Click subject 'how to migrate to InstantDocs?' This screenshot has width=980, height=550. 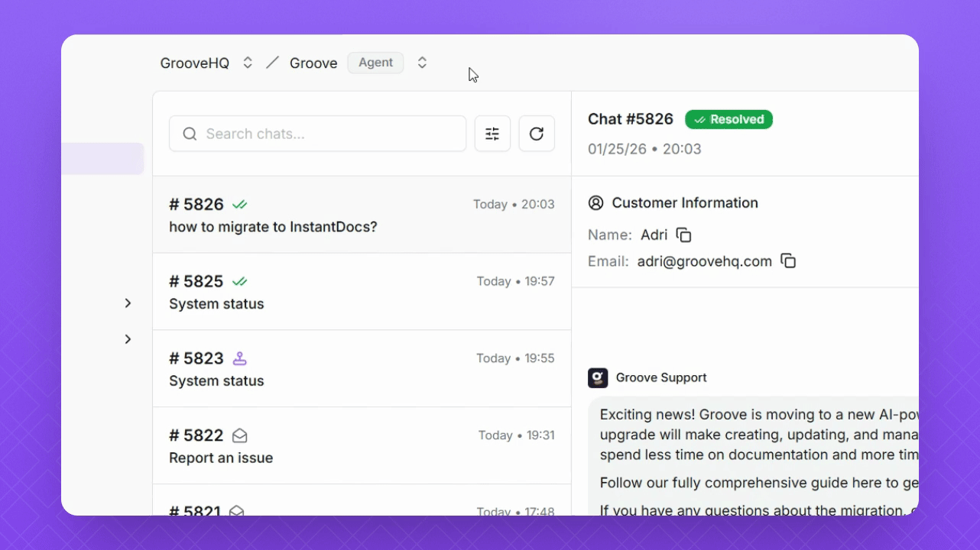click(x=273, y=227)
